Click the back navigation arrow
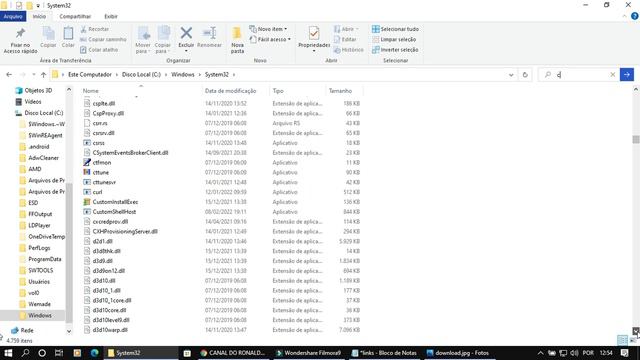The width and height of the screenshot is (640, 360). tap(9, 75)
